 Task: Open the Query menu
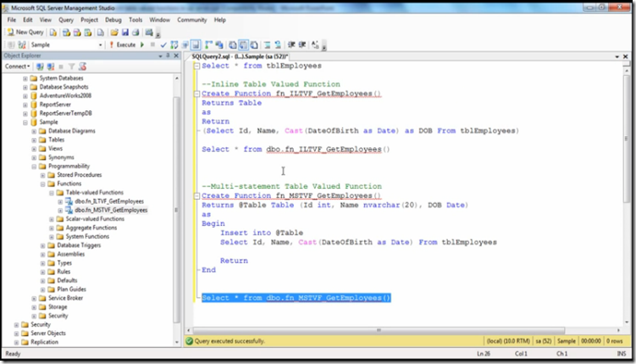coord(66,19)
